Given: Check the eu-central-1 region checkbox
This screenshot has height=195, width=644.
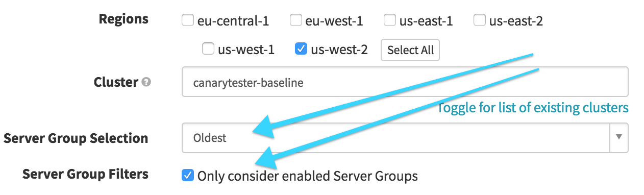Looking at the screenshot, I should (x=188, y=20).
